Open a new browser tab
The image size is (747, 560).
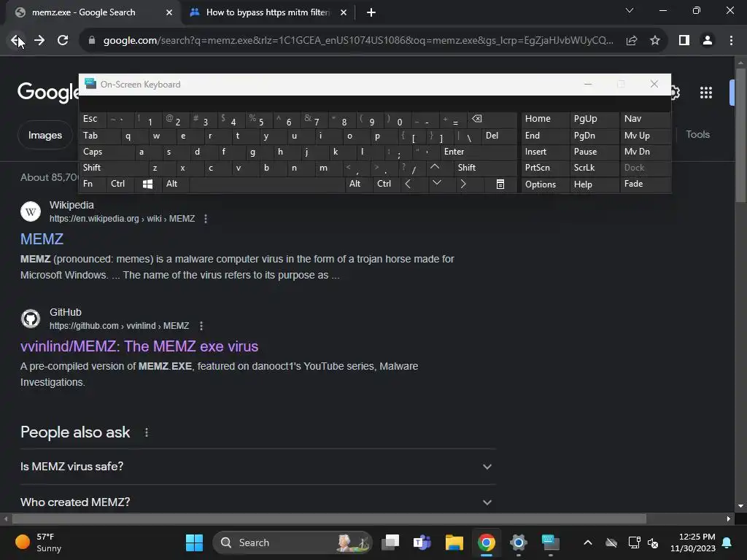click(371, 12)
